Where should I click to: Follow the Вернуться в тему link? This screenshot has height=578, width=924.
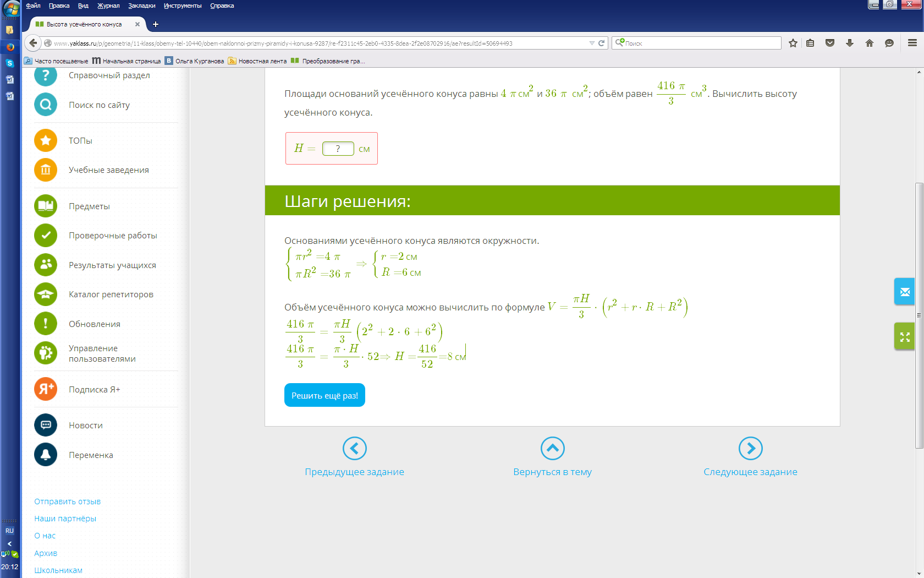tap(553, 472)
